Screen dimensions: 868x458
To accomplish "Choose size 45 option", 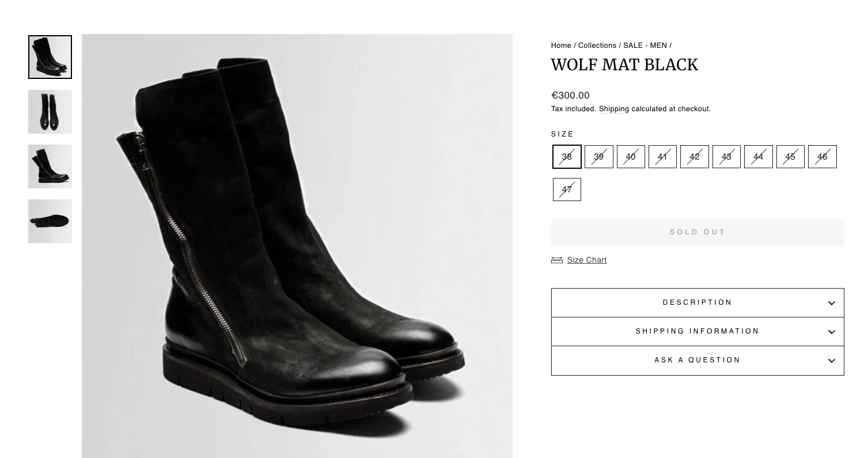I will click(x=790, y=157).
